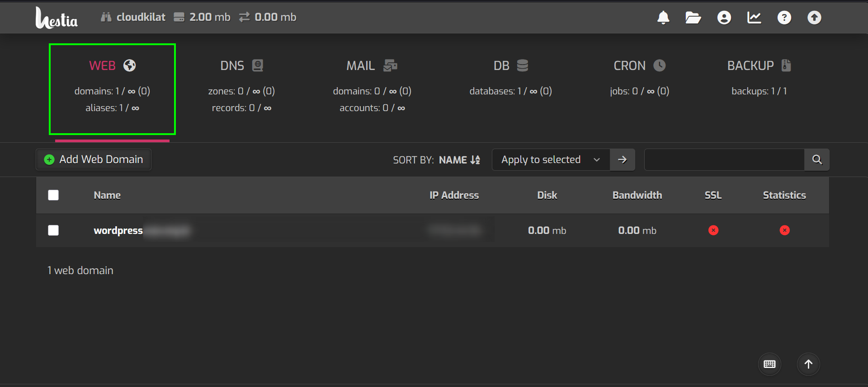This screenshot has width=868, height=387.
Task: Switch to the DNS tab
Action: pyautogui.click(x=241, y=66)
